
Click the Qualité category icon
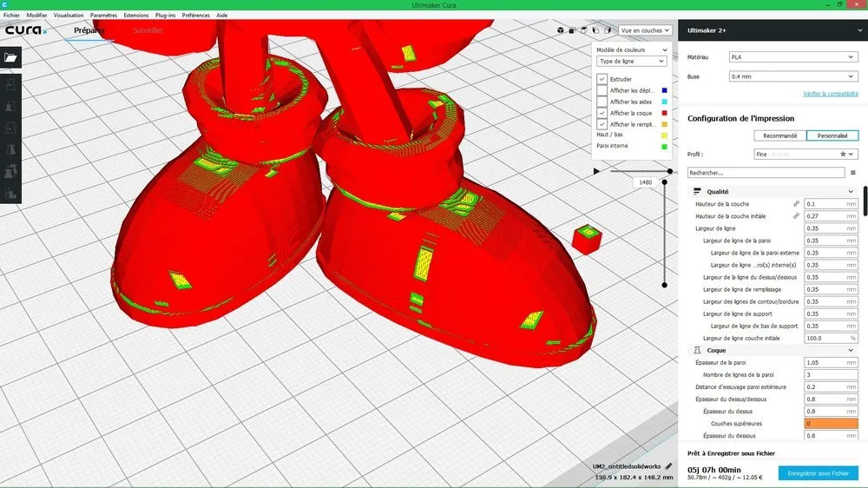click(x=697, y=191)
